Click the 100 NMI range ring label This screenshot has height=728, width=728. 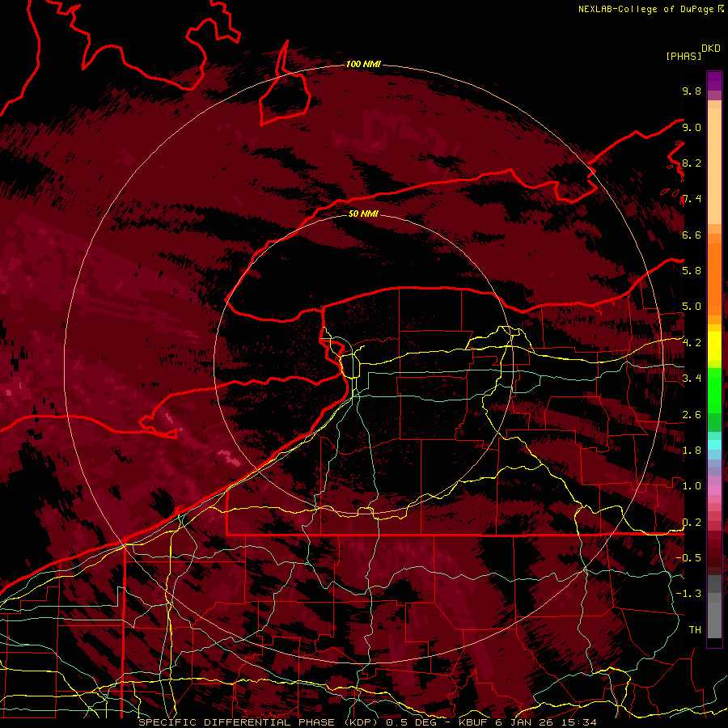coord(363,64)
